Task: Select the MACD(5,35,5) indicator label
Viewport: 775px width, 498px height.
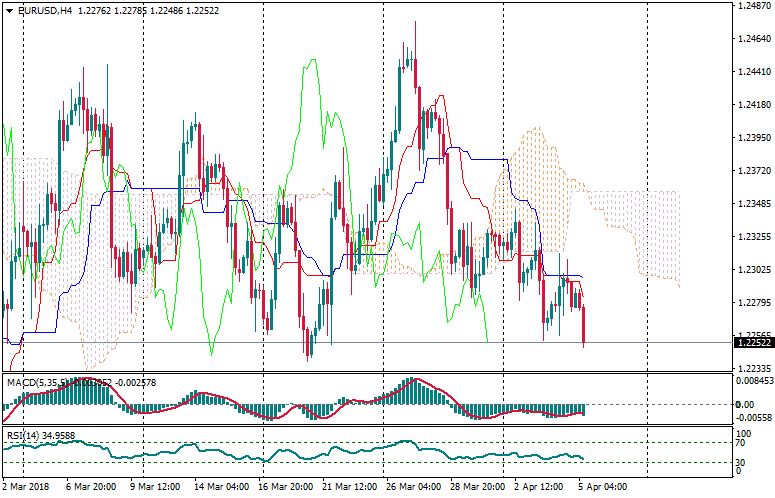Action: click(38, 382)
